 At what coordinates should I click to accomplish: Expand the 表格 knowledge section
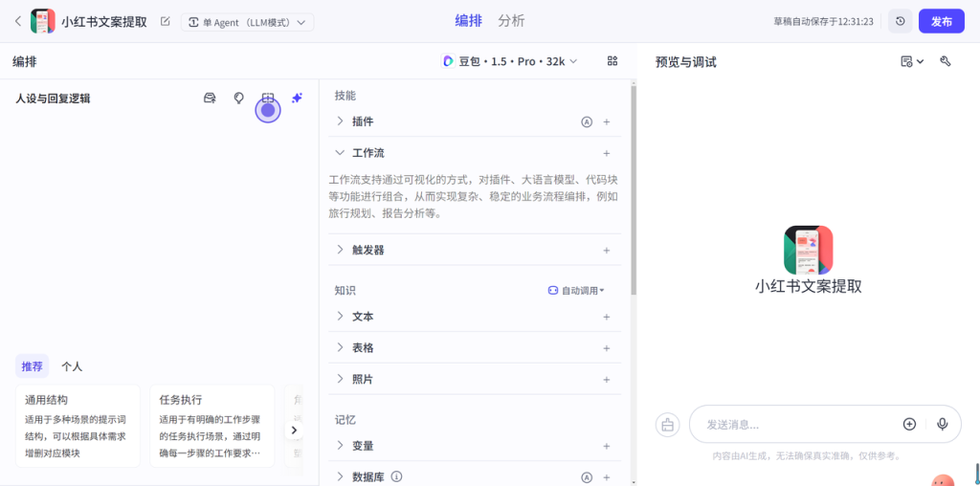point(340,347)
